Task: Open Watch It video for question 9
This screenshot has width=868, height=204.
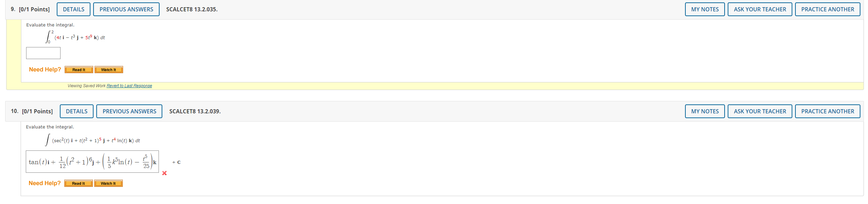Action: click(x=108, y=69)
